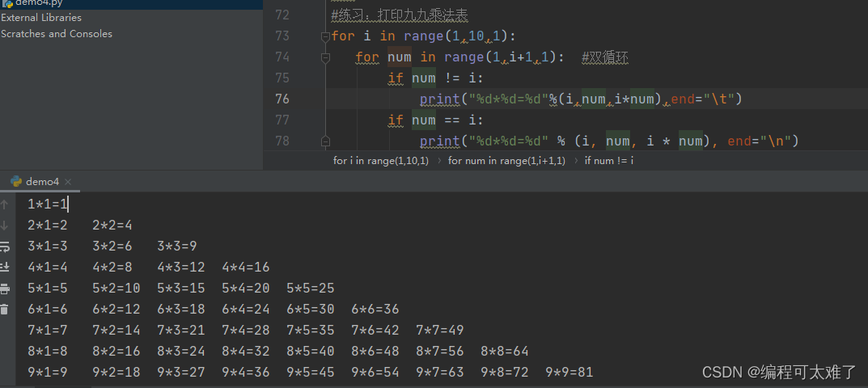This screenshot has height=388, width=868.
Task: Toggle soft-wrap in the run console
Action: [4, 247]
